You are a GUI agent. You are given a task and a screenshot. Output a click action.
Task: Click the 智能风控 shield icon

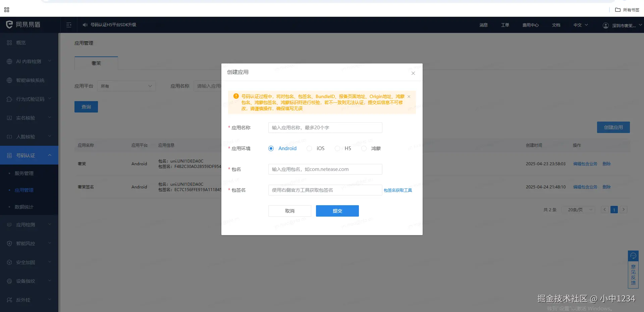pyautogui.click(x=9, y=243)
